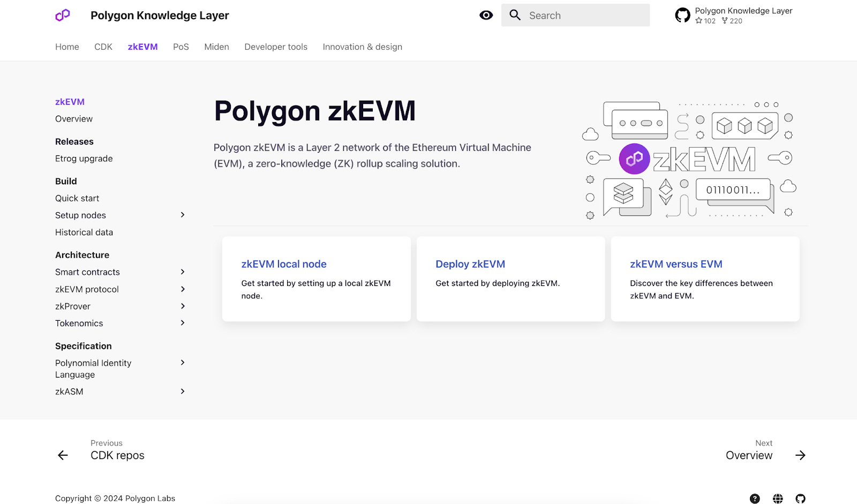Open the Developer tools tab
Screen dimensions: 857x504
pos(276,47)
